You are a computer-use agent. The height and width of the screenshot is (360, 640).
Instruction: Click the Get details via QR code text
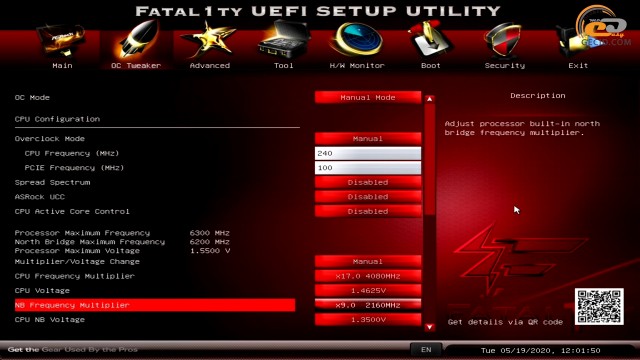pos(505,322)
